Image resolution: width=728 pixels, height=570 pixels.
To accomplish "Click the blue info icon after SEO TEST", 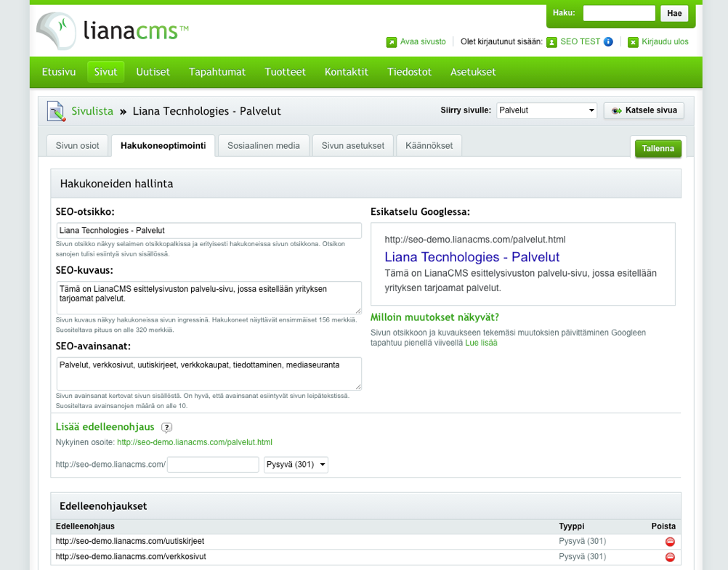I will point(608,42).
